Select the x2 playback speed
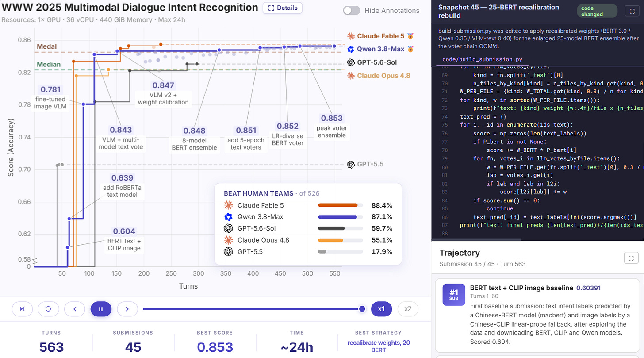This screenshot has height=358, width=644. coord(408,309)
